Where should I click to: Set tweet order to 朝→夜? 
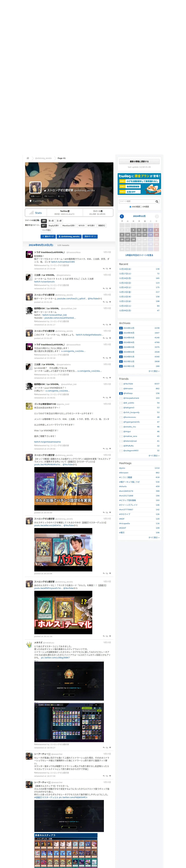(x=51, y=221)
